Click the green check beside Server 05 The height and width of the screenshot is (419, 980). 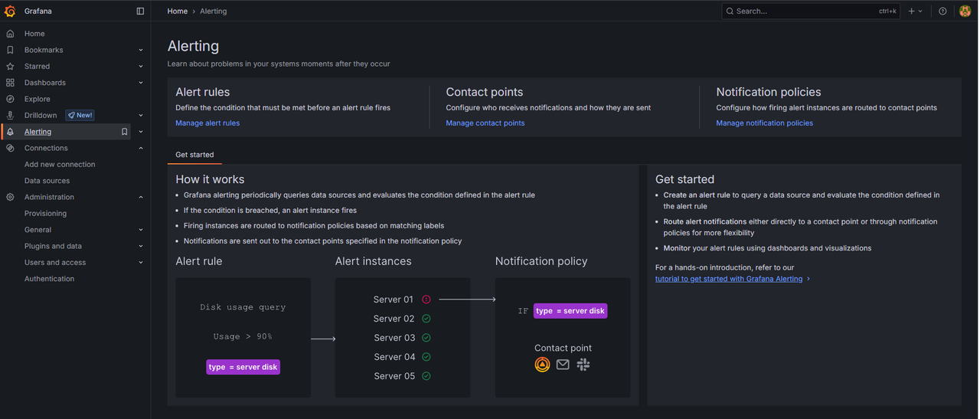click(426, 376)
